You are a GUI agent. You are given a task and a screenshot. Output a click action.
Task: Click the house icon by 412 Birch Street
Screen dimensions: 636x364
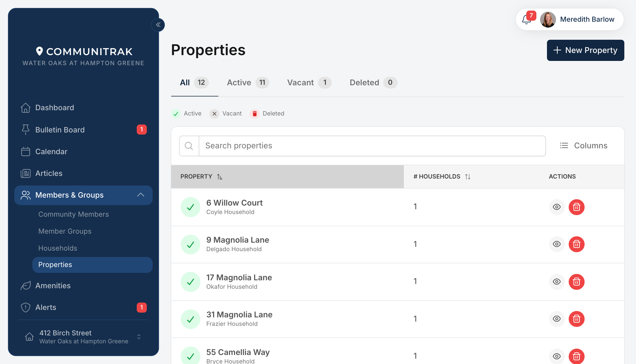point(29,337)
